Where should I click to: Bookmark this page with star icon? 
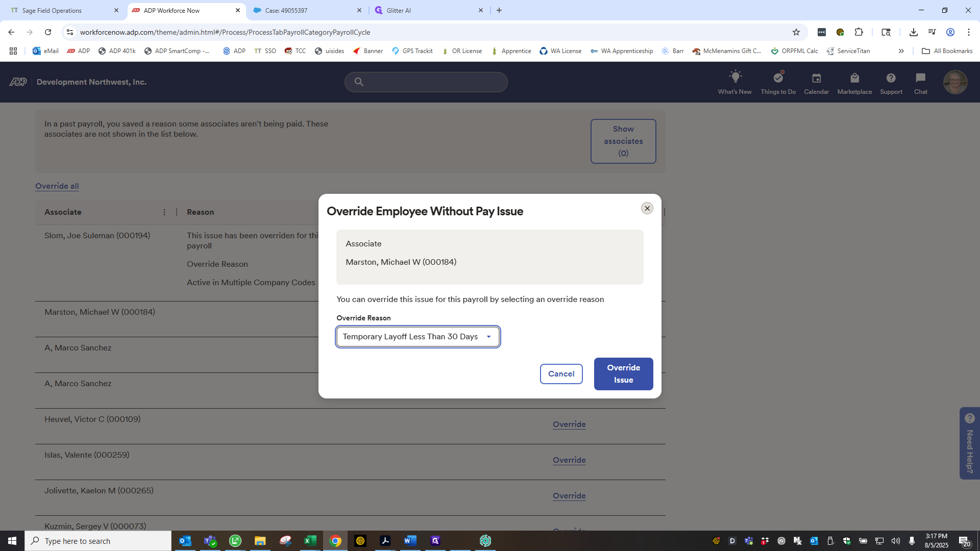coord(796,32)
